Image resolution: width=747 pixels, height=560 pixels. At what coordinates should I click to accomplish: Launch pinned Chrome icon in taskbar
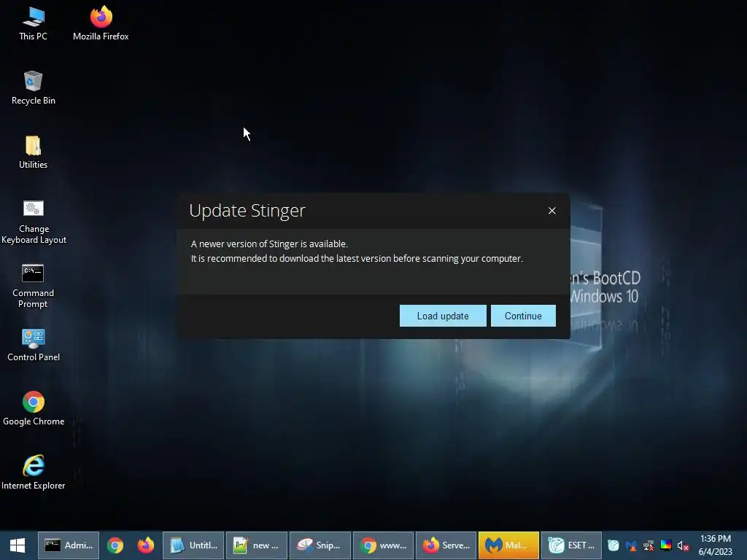pyautogui.click(x=115, y=545)
